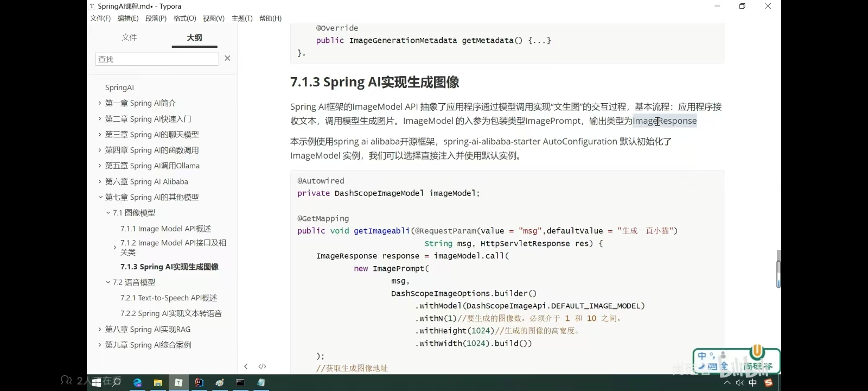Click the @Autowired line in code block
The height and width of the screenshot is (391, 868).
[x=321, y=181]
